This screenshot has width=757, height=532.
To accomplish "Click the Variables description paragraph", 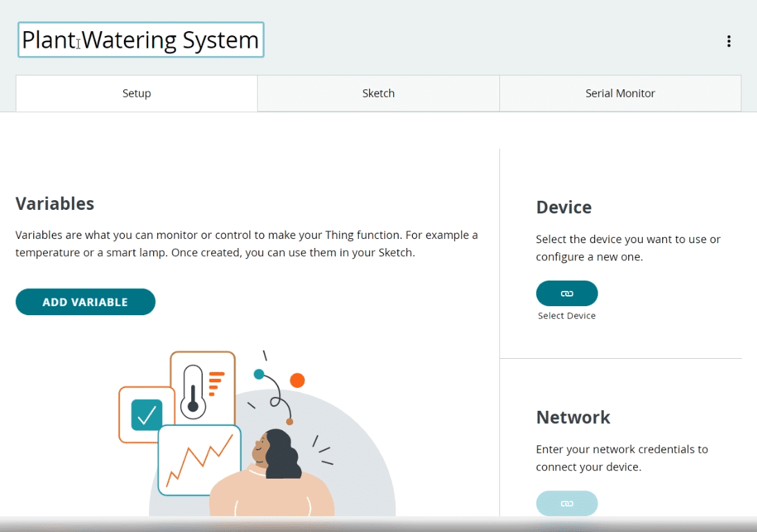I will tap(247, 244).
